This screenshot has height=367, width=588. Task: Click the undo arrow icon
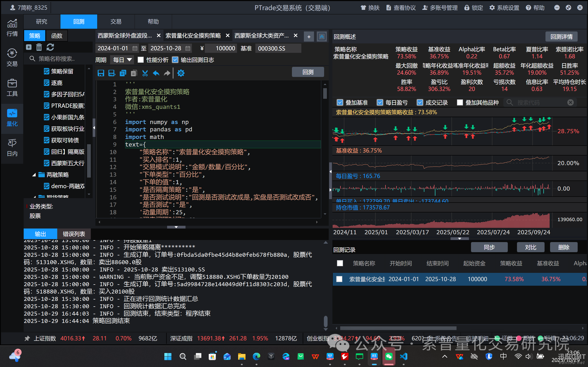pos(156,73)
